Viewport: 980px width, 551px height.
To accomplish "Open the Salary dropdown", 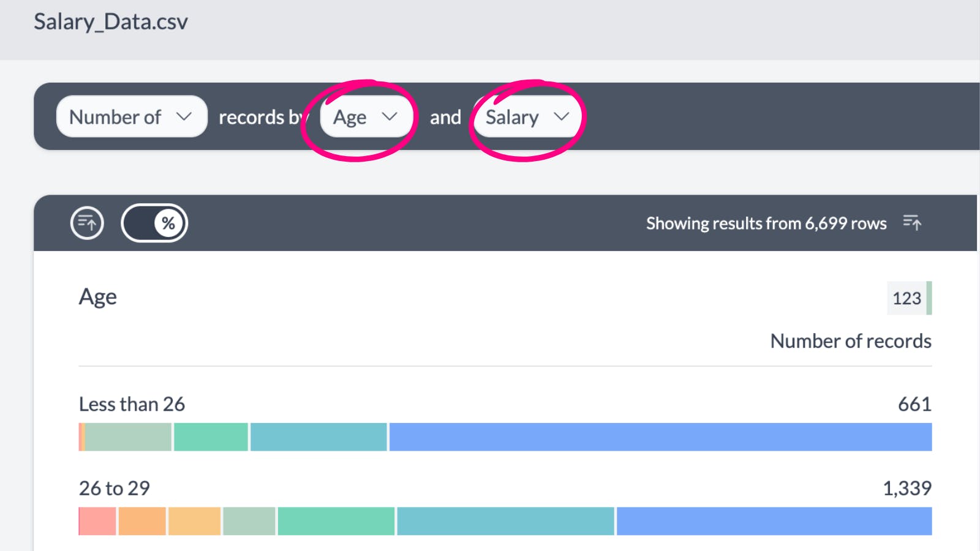I will (x=527, y=116).
